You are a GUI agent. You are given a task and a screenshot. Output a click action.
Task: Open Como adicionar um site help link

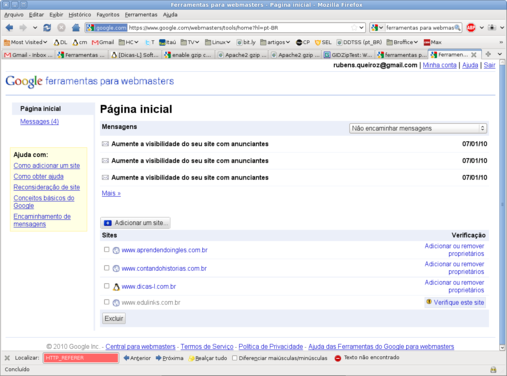(47, 166)
